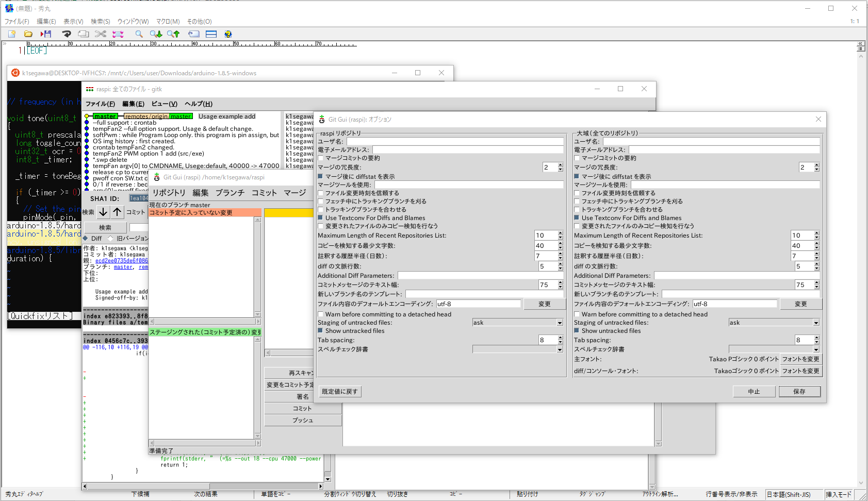Click the Help question-mark icon in Hidemaru toolbar
The image size is (868, 501).
(228, 34)
